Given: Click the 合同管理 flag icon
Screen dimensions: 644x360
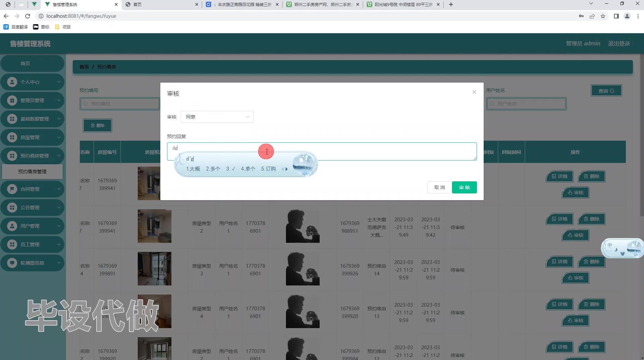Looking at the screenshot, I should (x=12, y=189).
